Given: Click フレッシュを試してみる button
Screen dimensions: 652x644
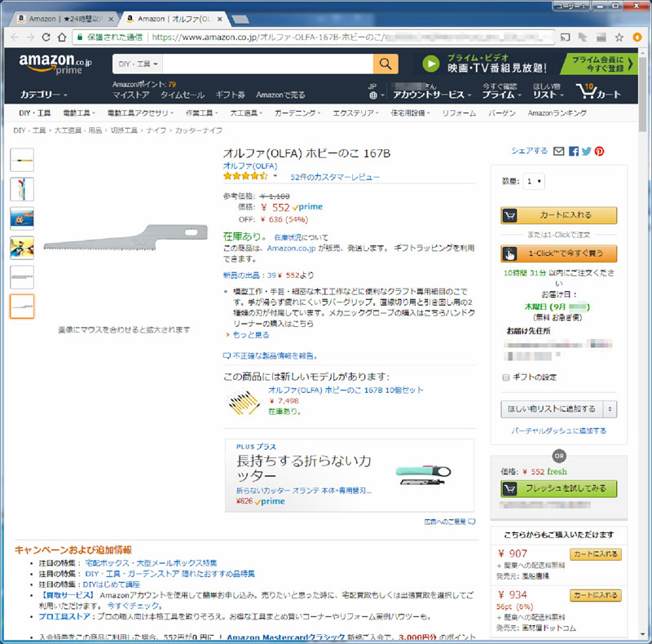Looking at the screenshot, I should (x=558, y=488).
